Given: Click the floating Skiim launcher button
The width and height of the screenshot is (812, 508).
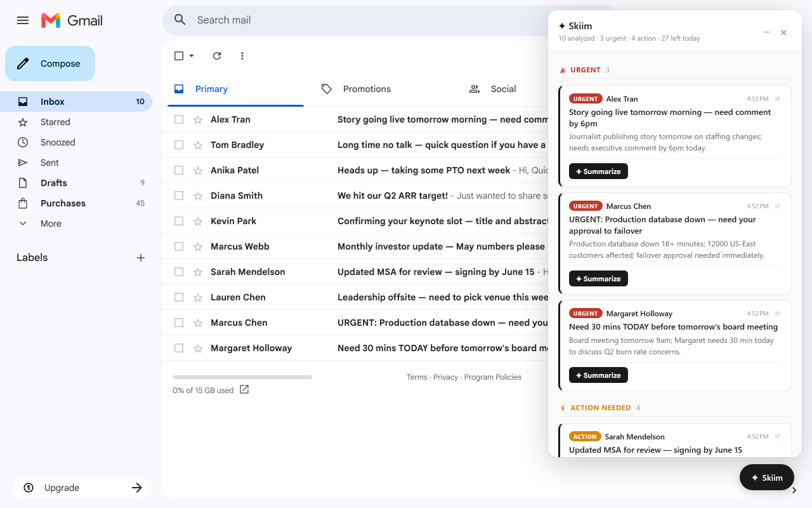Looking at the screenshot, I should (x=767, y=478).
